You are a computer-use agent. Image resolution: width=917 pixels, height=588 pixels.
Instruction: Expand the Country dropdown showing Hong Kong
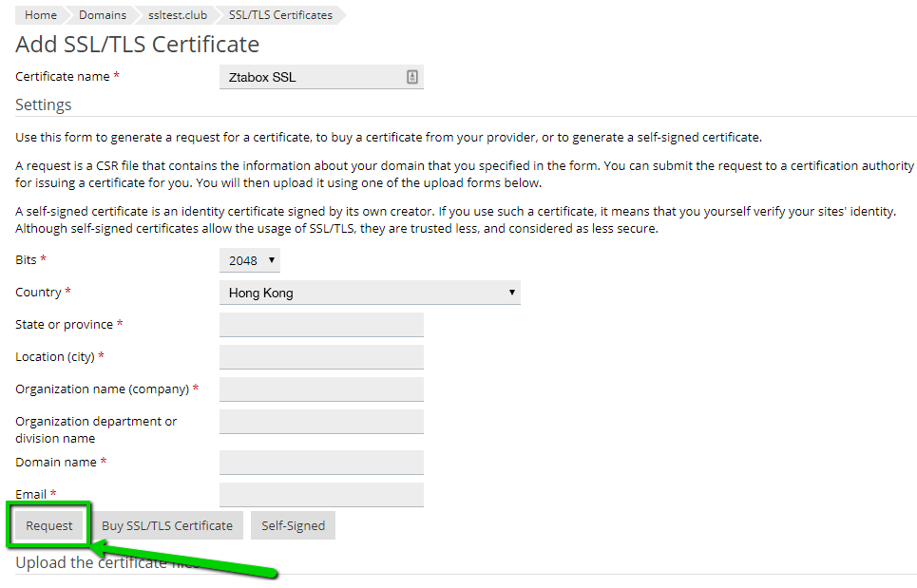(x=370, y=293)
